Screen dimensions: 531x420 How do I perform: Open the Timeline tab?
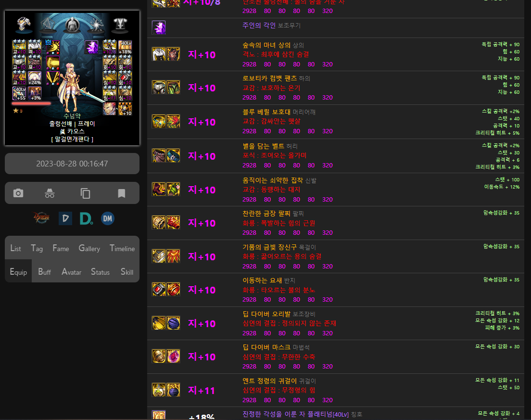(x=122, y=248)
